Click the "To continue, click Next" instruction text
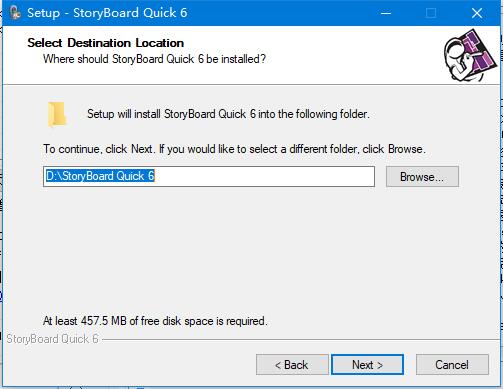Image resolution: width=503 pixels, height=389 pixels. click(x=234, y=149)
